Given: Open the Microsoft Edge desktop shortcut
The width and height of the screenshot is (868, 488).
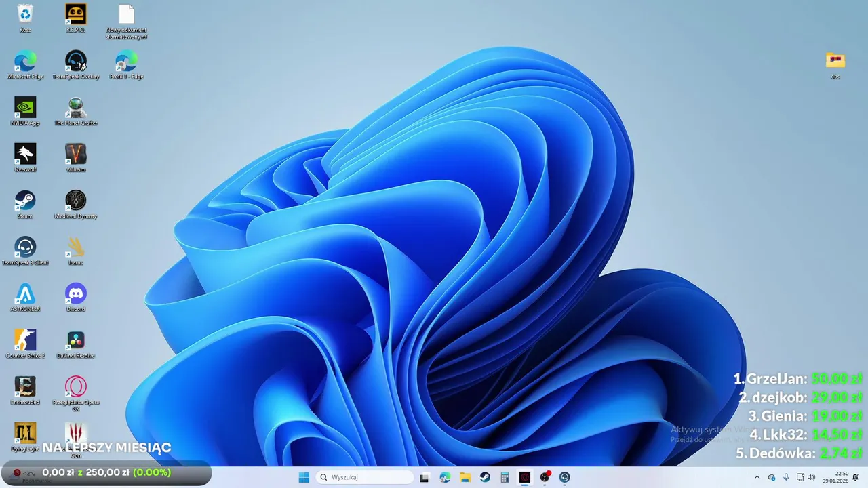Looking at the screenshot, I should [x=25, y=65].
